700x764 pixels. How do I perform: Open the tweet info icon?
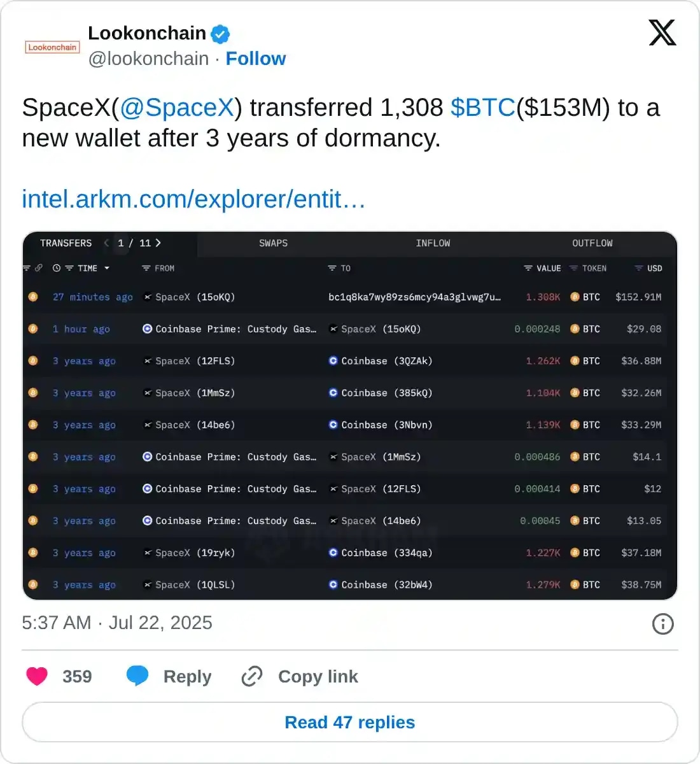(662, 624)
